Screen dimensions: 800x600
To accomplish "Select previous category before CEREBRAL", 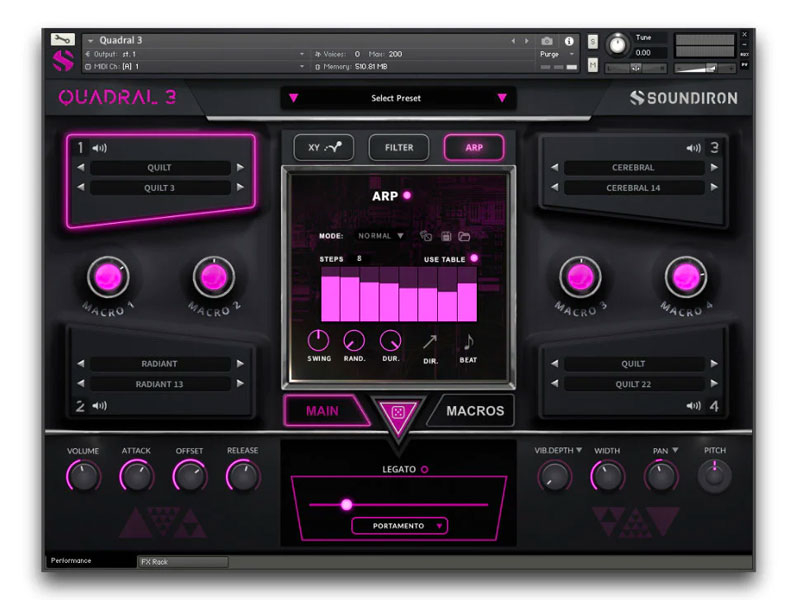I will tap(555, 167).
